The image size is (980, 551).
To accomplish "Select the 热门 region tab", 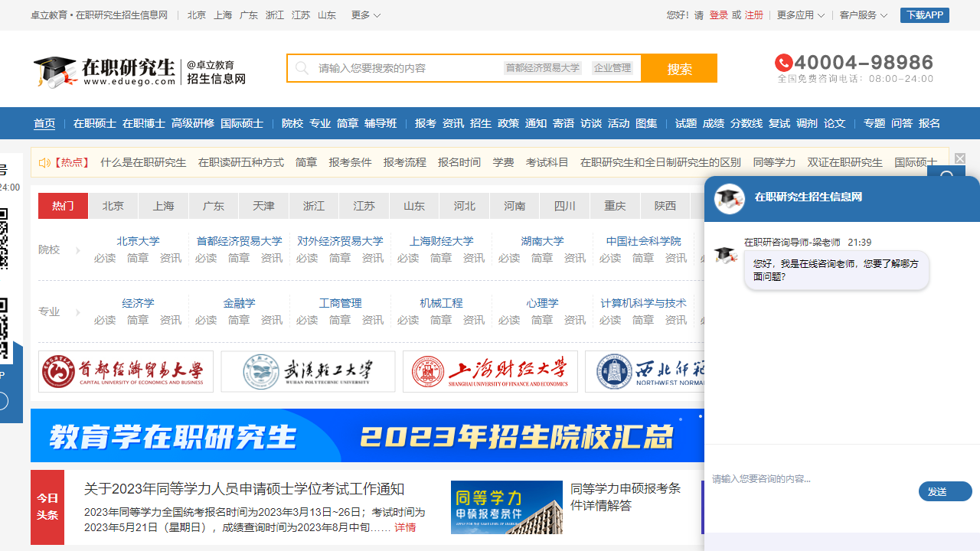I will coord(63,206).
